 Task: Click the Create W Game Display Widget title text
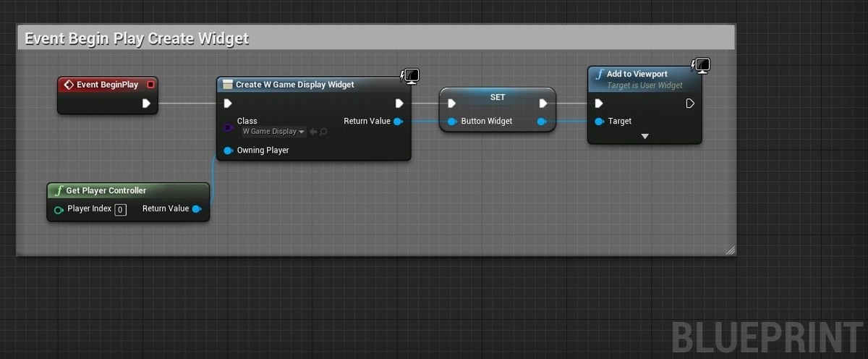point(295,85)
